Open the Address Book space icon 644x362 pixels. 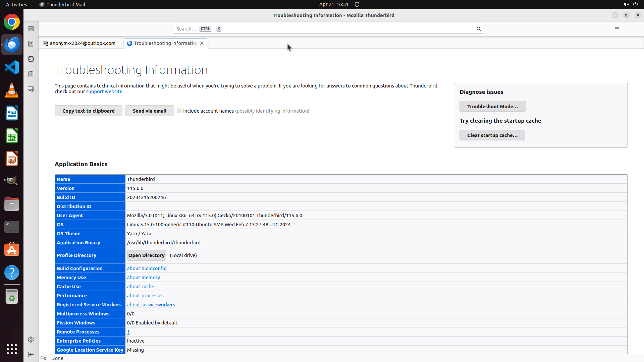click(31, 44)
